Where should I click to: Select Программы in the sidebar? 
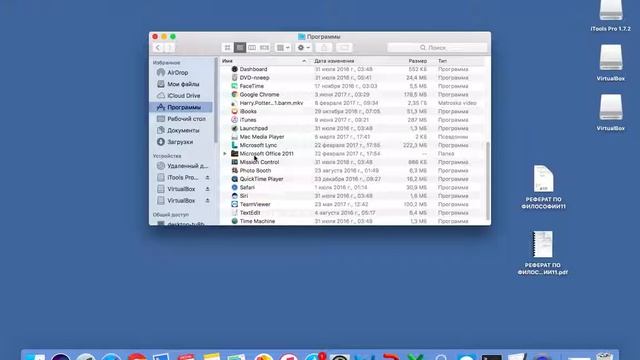(x=181, y=107)
